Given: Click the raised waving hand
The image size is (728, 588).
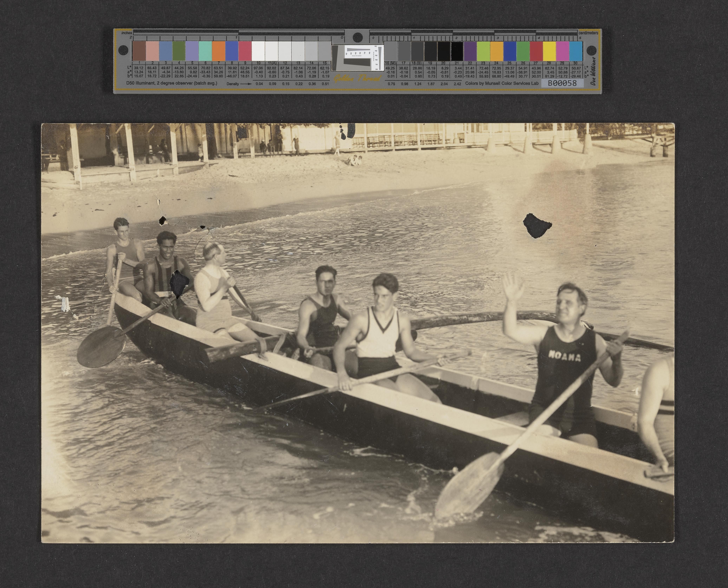Looking at the screenshot, I should pyautogui.click(x=513, y=288).
